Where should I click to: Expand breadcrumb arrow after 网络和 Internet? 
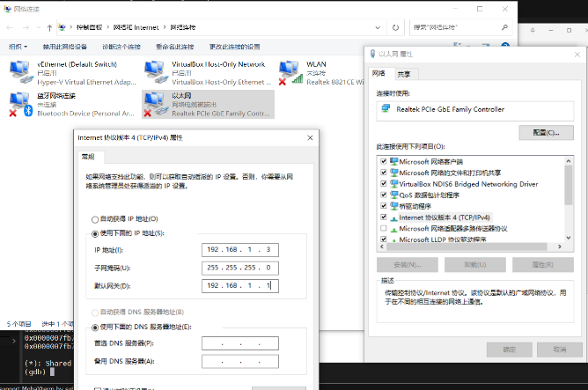(x=165, y=27)
